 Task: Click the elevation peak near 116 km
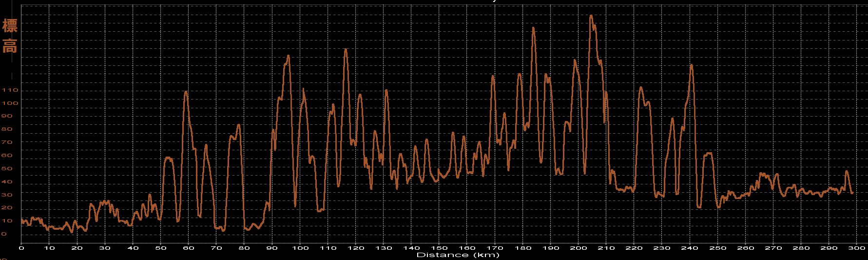[346, 50]
